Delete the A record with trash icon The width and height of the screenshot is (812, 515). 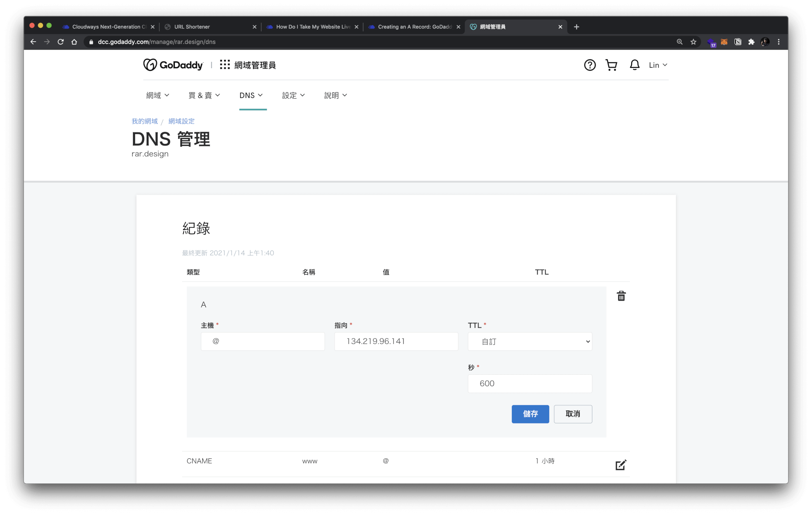[621, 296]
